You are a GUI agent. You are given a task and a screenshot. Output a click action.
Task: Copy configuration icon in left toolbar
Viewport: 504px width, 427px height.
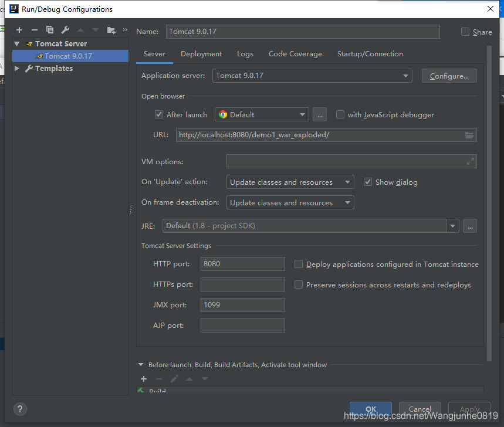pos(50,30)
